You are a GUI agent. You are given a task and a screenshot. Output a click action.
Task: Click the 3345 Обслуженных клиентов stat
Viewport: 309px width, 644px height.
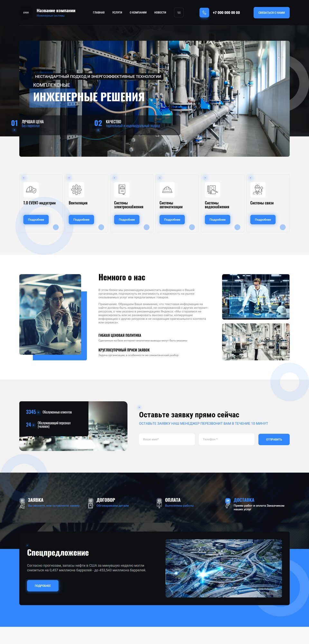49,412
